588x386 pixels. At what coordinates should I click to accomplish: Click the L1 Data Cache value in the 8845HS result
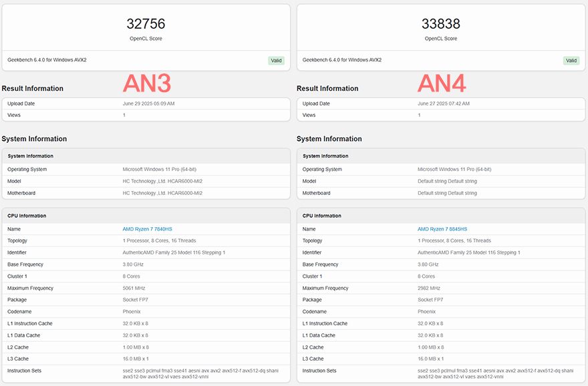point(430,335)
